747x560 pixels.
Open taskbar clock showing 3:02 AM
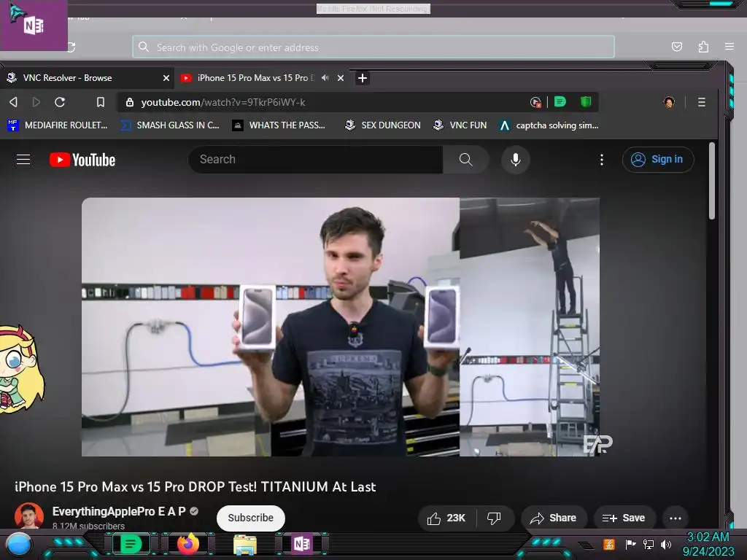click(x=708, y=544)
